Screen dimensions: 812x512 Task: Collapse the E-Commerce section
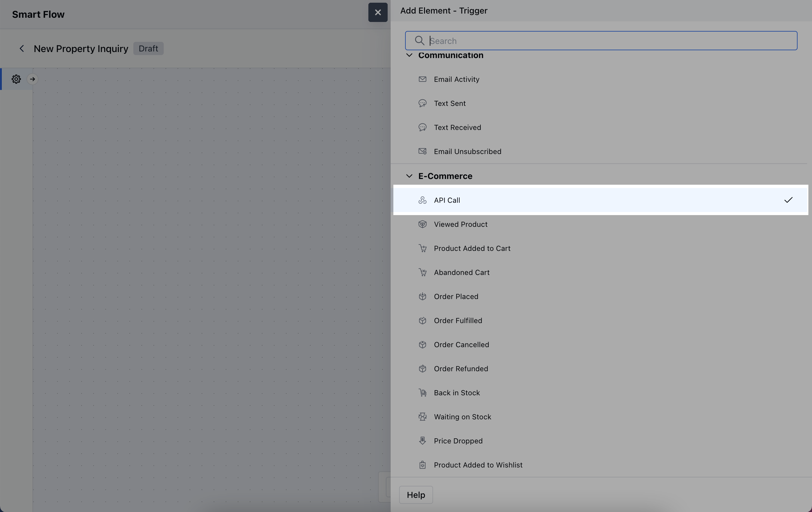pyautogui.click(x=409, y=176)
